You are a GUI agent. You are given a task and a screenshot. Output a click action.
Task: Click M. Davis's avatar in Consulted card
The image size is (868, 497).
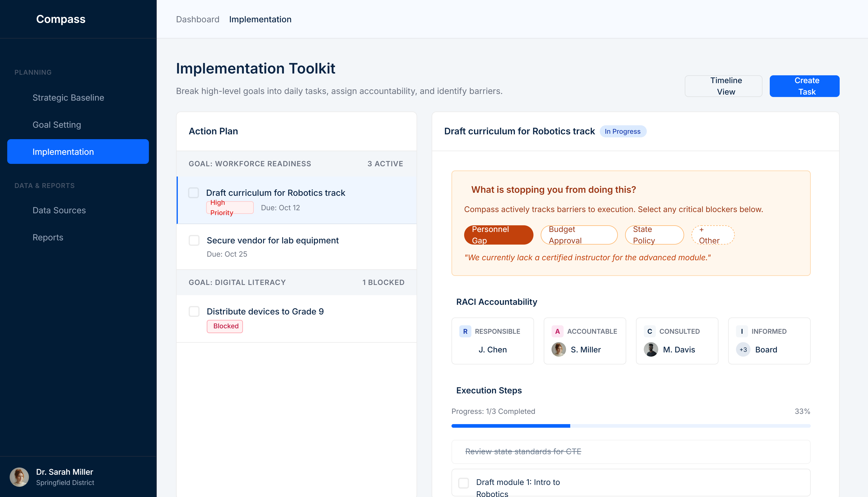[x=650, y=350]
